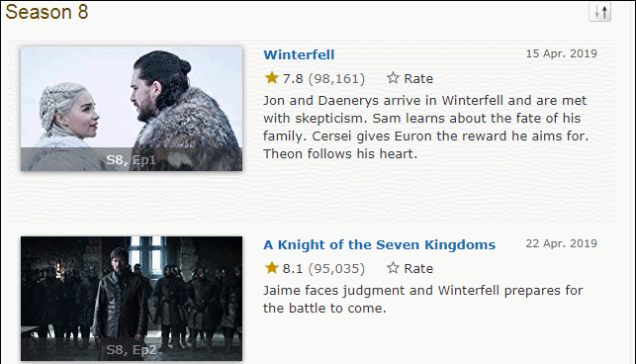Click empty Rate star for Winterfell episode
The image size is (636, 364).
(x=393, y=77)
